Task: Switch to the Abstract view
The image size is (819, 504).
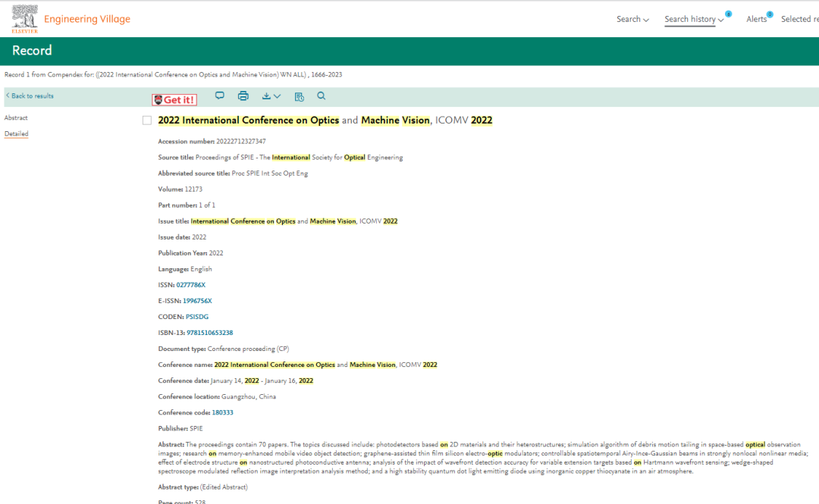Action: [16, 118]
